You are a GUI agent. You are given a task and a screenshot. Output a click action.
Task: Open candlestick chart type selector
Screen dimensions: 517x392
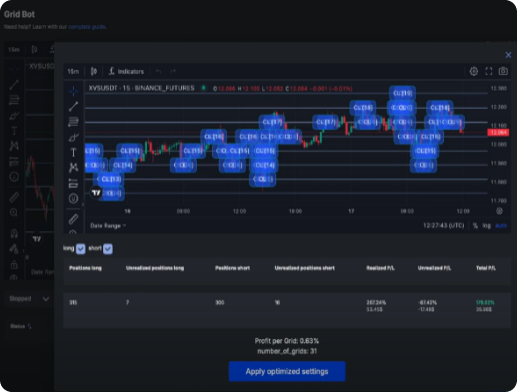(x=94, y=71)
